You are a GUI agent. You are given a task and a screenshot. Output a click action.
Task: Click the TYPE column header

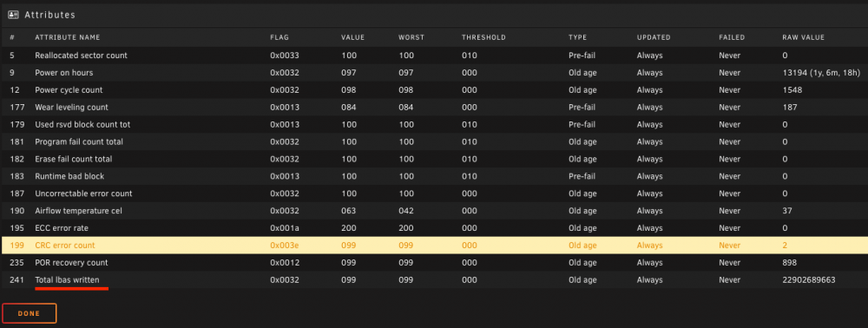coord(577,37)
